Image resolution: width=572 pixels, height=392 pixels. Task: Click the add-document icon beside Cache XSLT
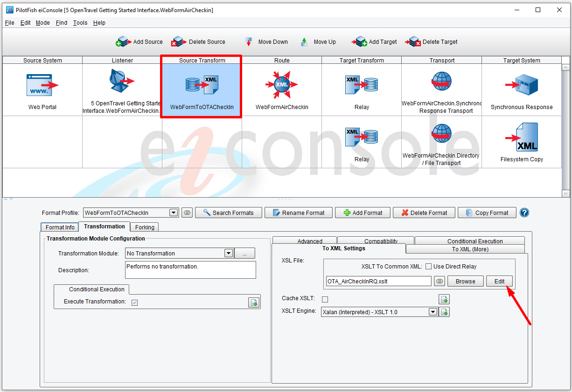pyautogui.click(x=444, y=299)
